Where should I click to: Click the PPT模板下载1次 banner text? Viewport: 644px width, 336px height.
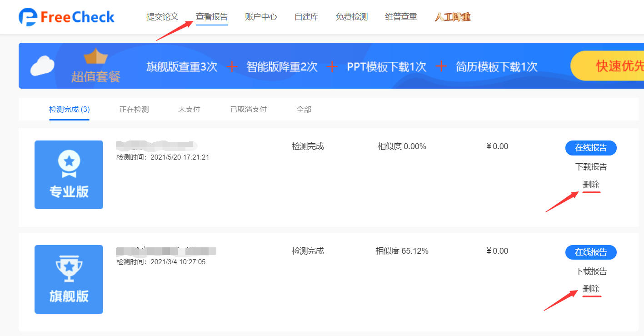coord(387,67)
